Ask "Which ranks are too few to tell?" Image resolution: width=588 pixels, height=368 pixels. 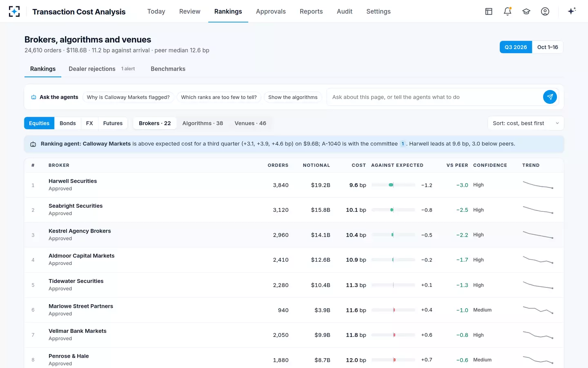click(x=219, y=97)
